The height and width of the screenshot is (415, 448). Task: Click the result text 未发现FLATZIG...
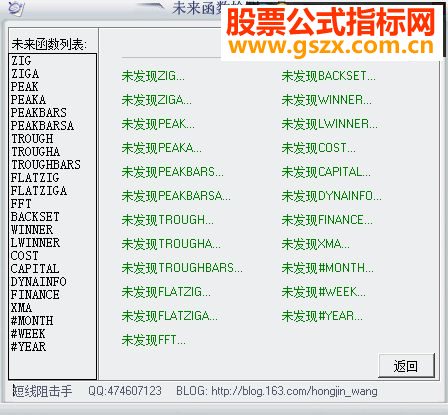coord(166,292)
